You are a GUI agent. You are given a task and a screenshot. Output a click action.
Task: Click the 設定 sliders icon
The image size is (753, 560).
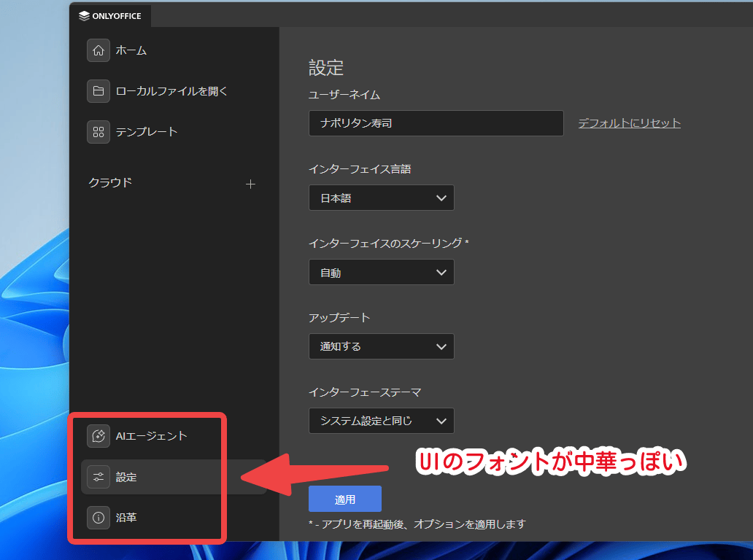(99, 477)
